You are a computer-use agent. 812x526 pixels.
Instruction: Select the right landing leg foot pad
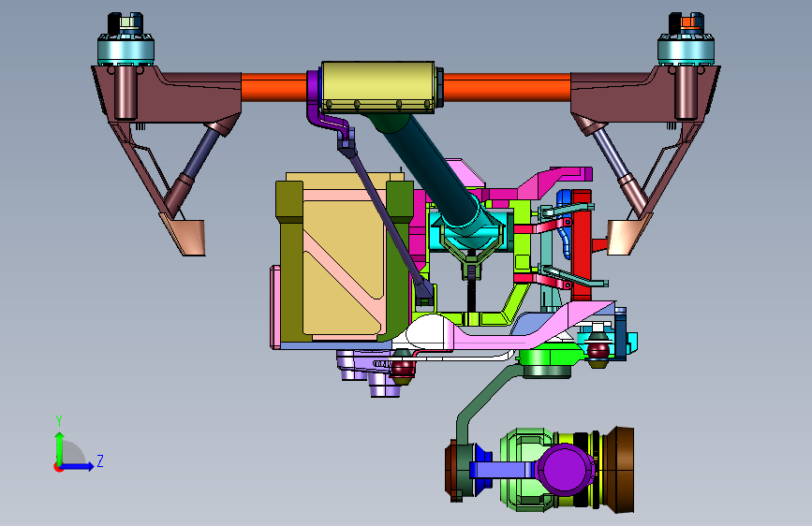click(x=627, y=236)
